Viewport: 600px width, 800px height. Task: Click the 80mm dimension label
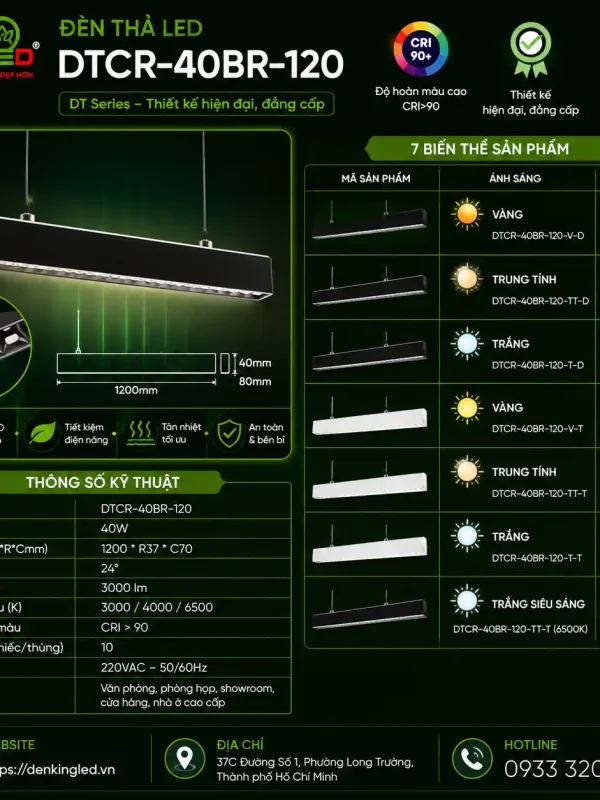255,381
